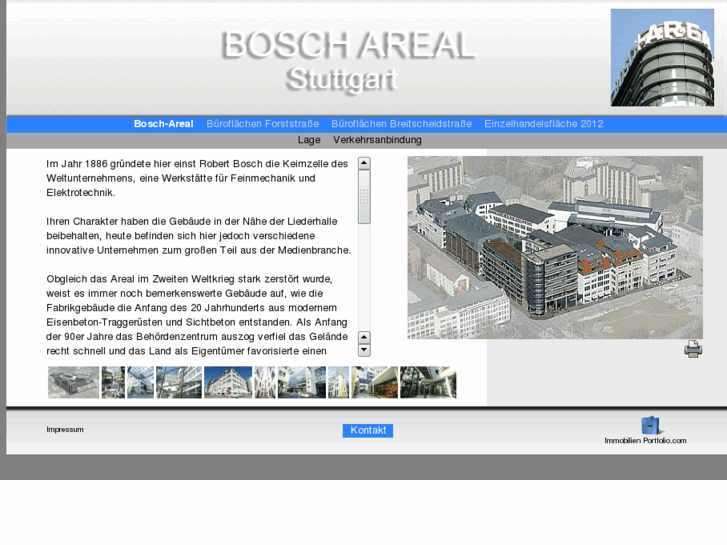Open the last dark thumbnail in the photo strip
This screenshot has height=545, width=727.
(428, 382)
